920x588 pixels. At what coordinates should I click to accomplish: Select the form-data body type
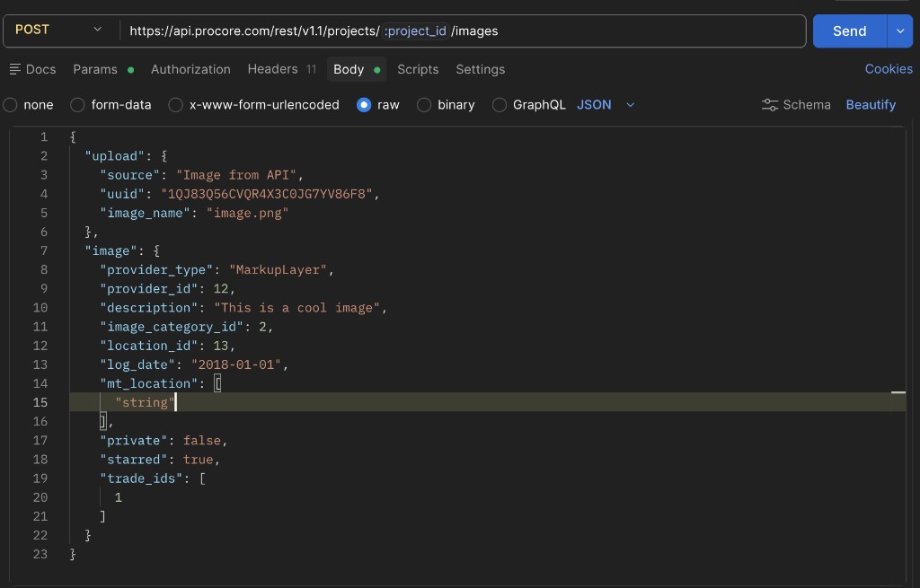(x=77, y=105)
